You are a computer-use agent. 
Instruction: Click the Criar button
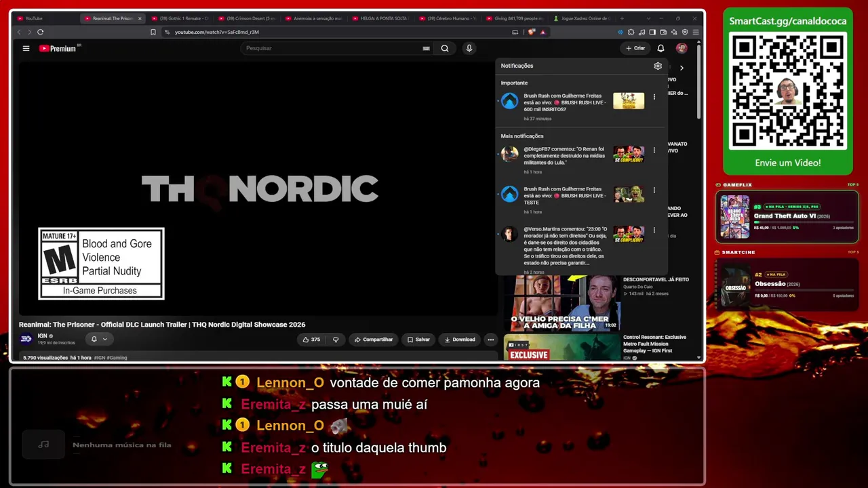click(635, 48)
